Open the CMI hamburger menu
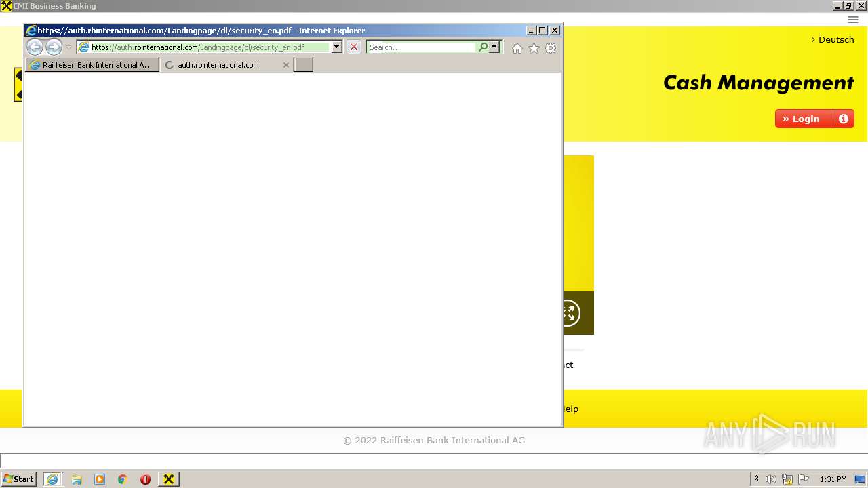Viewport: 868px width, 488px height. pyautogui.click(x=853, y=20)
